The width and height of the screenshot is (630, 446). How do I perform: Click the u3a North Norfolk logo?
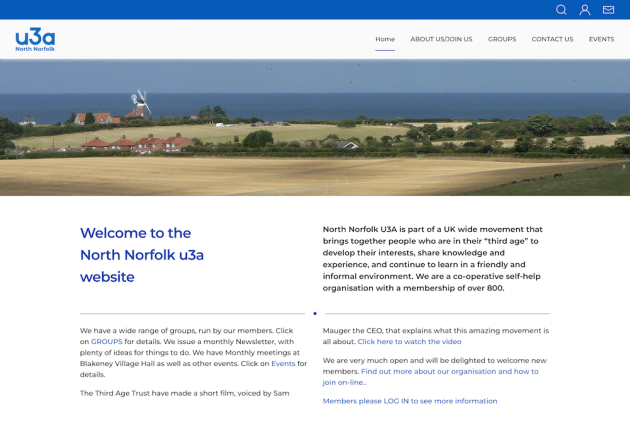(35, 39)
